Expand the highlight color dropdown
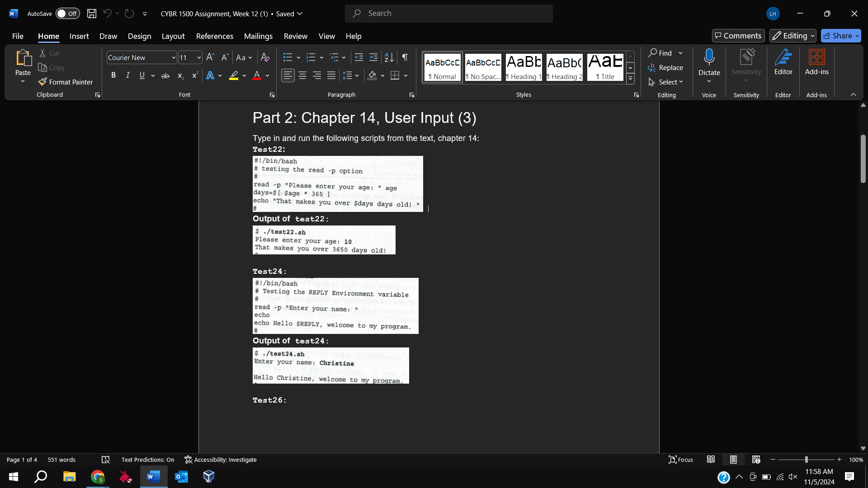The height and width of the screenshot is (488, 868). tap(244, 75)
